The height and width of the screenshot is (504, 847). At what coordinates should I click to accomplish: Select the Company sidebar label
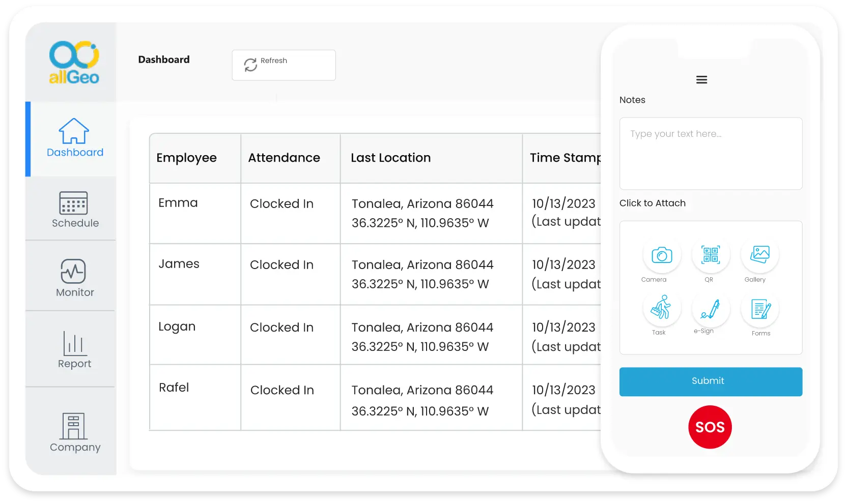(x=75, y=448)
